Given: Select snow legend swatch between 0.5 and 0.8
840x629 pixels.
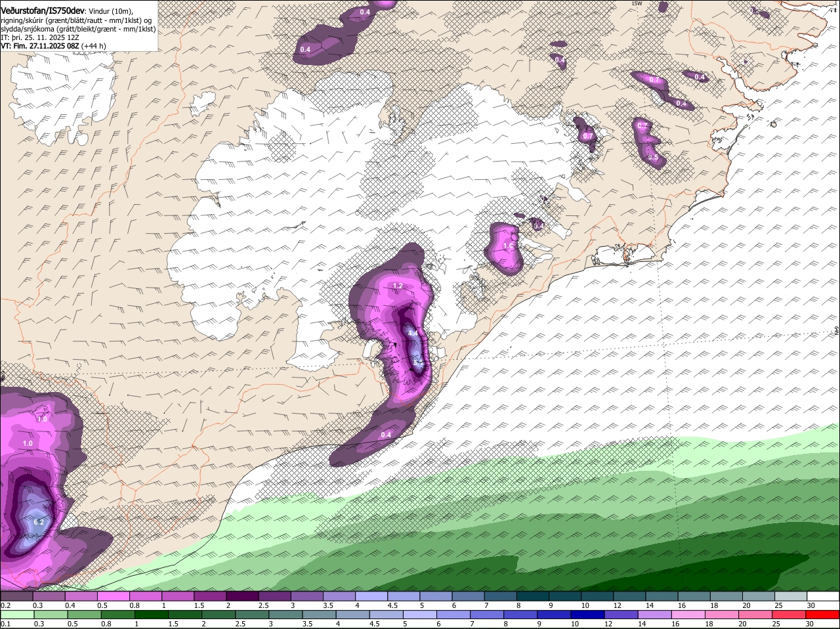Looking at the screenshot, I should (113, 596).
